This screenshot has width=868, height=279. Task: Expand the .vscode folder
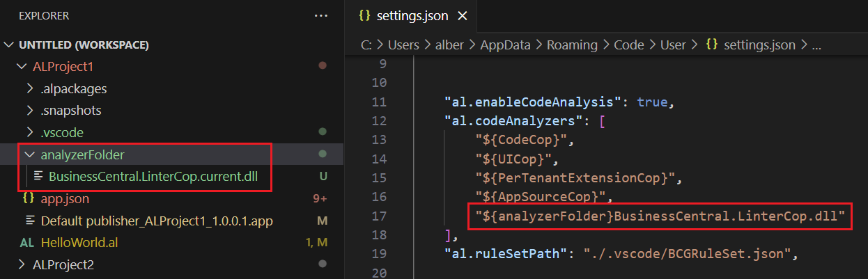(30, 132)
